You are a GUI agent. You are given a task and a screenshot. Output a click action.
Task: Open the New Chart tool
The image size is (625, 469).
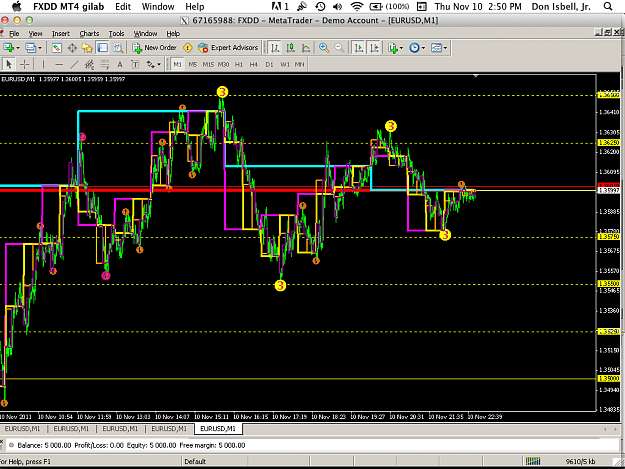(9, 48)
